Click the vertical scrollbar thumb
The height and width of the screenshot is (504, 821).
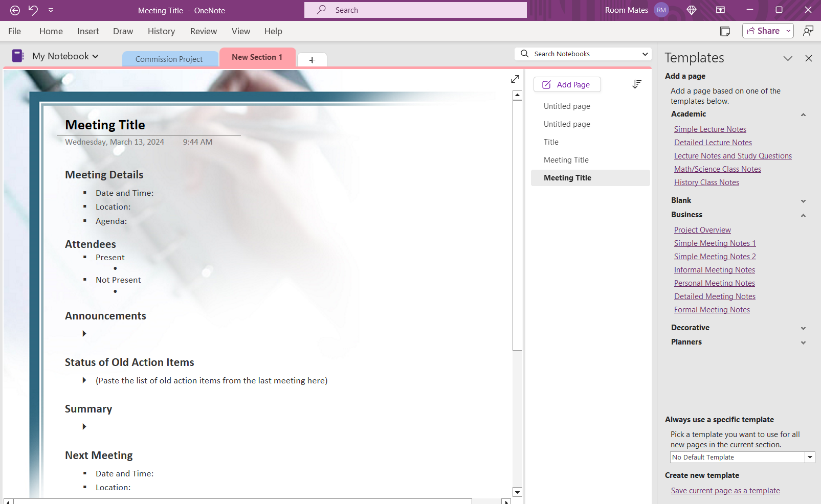517,225
